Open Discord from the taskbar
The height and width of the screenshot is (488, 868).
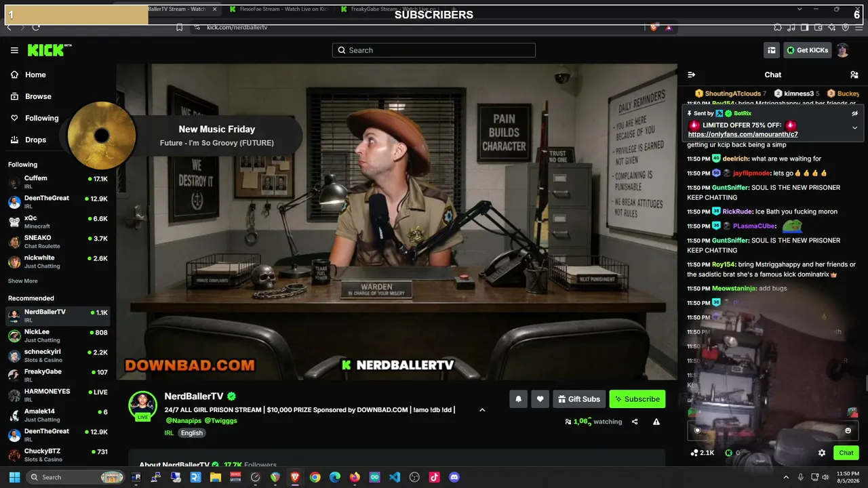(x=454, y=477)
